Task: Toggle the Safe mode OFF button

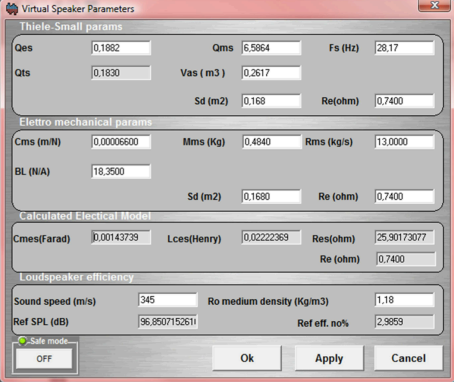Action: tap(44, 359)
